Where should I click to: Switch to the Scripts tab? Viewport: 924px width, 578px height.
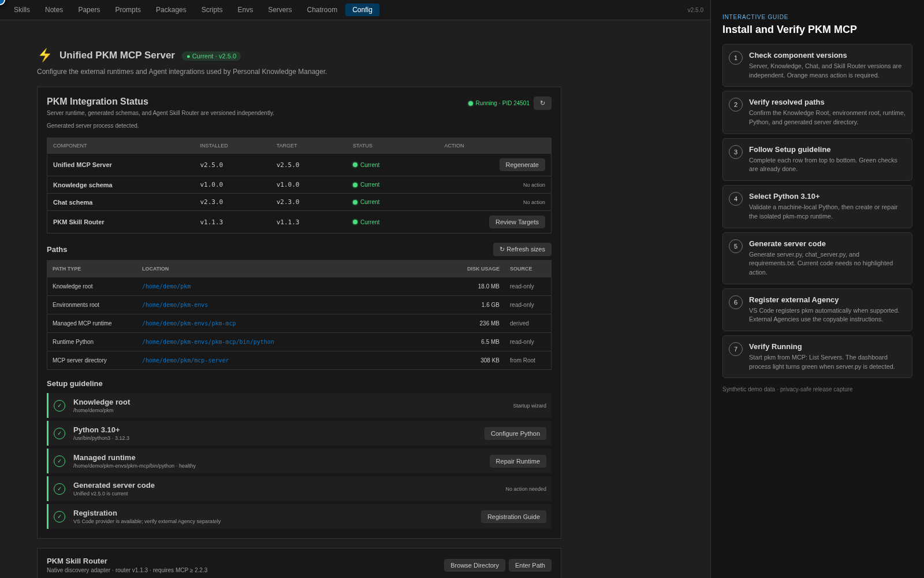212,10
